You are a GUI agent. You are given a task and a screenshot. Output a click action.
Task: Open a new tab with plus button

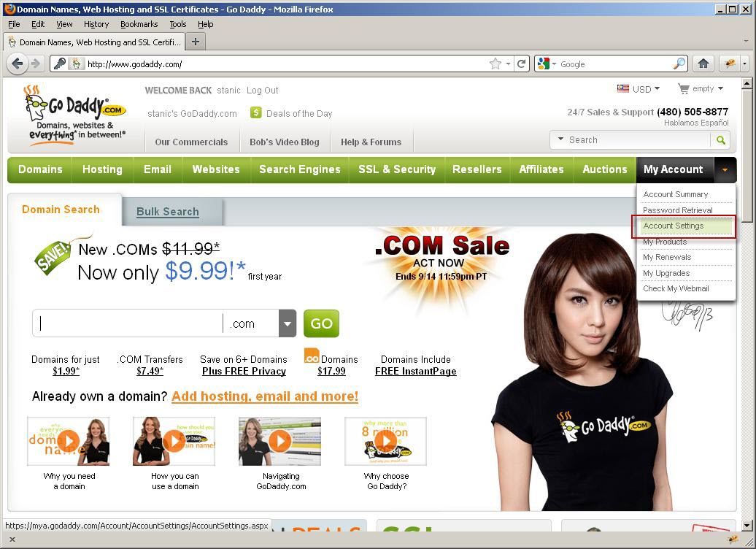196,42
